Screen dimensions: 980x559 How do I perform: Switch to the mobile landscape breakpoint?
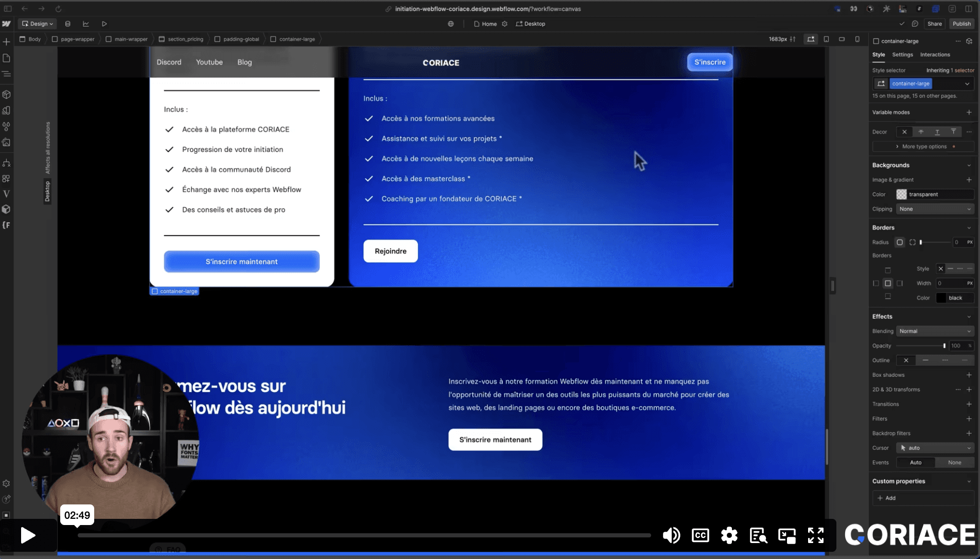(842, 39)
